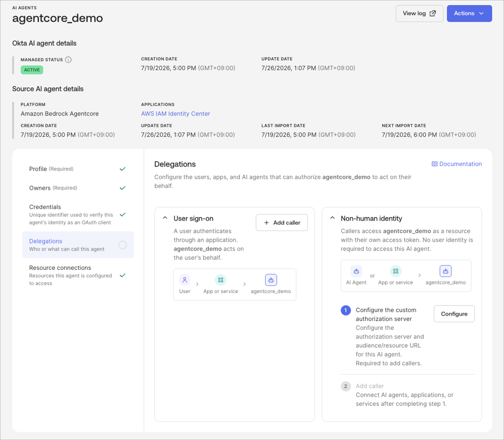Select the Credentials step in sidebar
This screenshot has height=440, width=504.
[78, 214]
